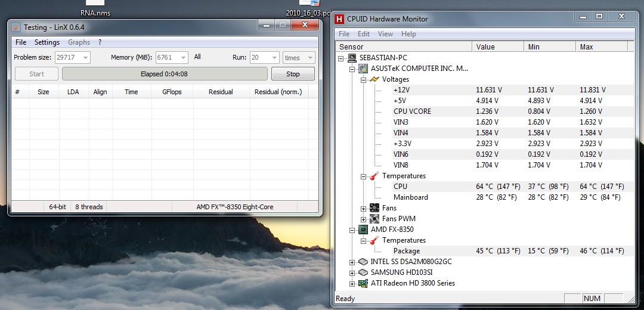The image size is (644, 310).
Task: Click the Residual (norm.) column header
Action: coord(278,92)
